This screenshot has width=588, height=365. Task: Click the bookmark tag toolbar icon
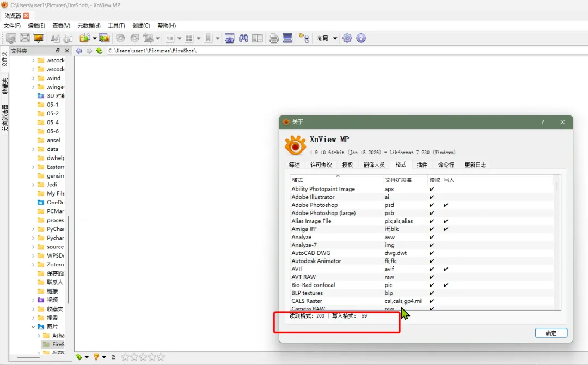point(208,38)
